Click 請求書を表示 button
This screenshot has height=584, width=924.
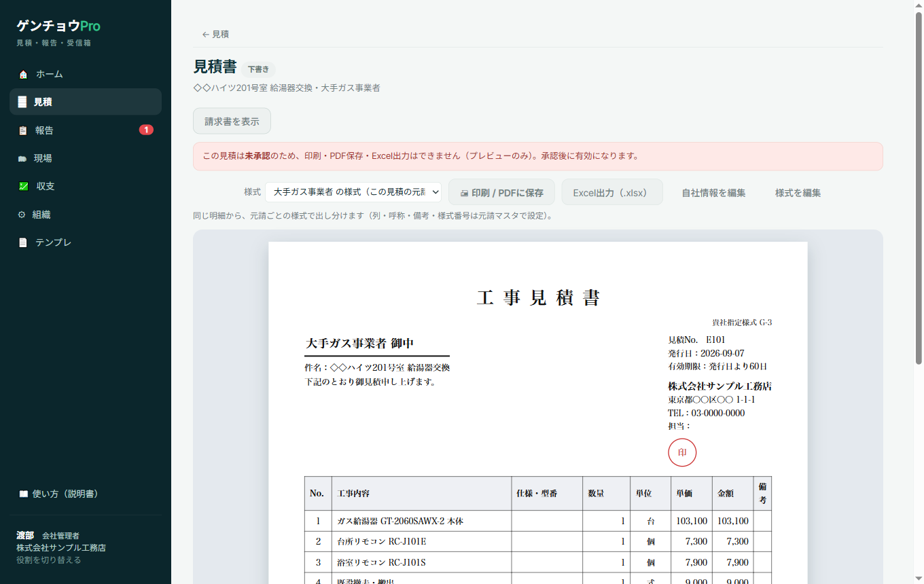[x=232, y=122]
